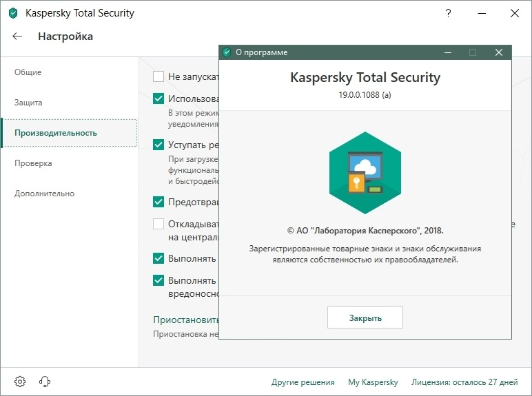Screen dimensions: 532x396
Task: Check the 'Откладыват...' checkbox
Action: click(x=158, y=224)
